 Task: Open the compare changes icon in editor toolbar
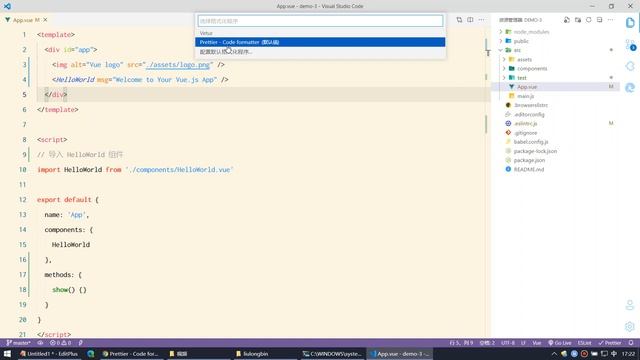pyautogui.click(x=459, y=20)
